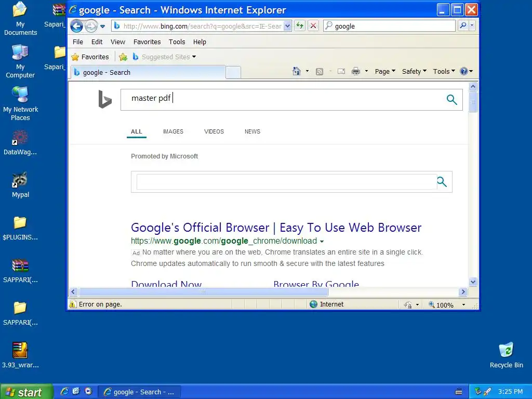
Task: Open the Help menu
Action: click(x=199, y=42)
